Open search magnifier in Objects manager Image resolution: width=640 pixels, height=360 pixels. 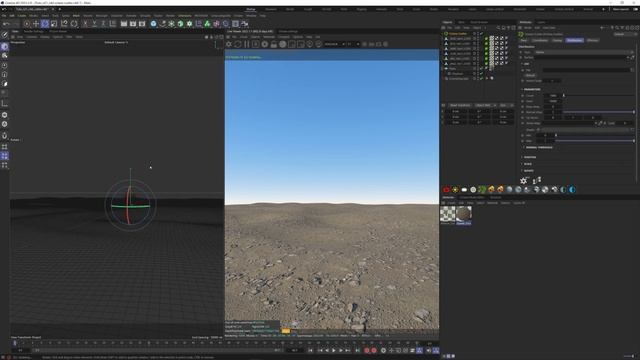coord(498,28)
